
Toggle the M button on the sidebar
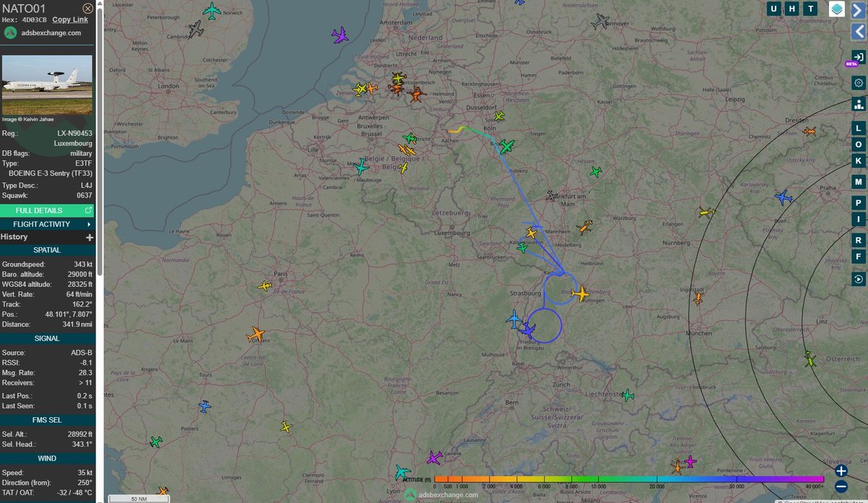(x=859, y=181)
